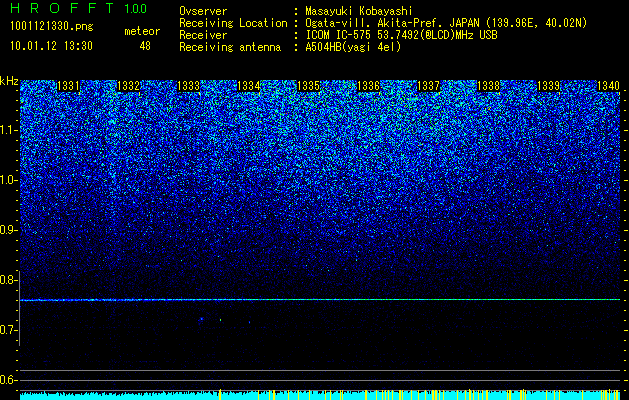Click the 0.8 kHz axis label
The width and height of the screenshot is (629, 400).
(x=8, y=280)
